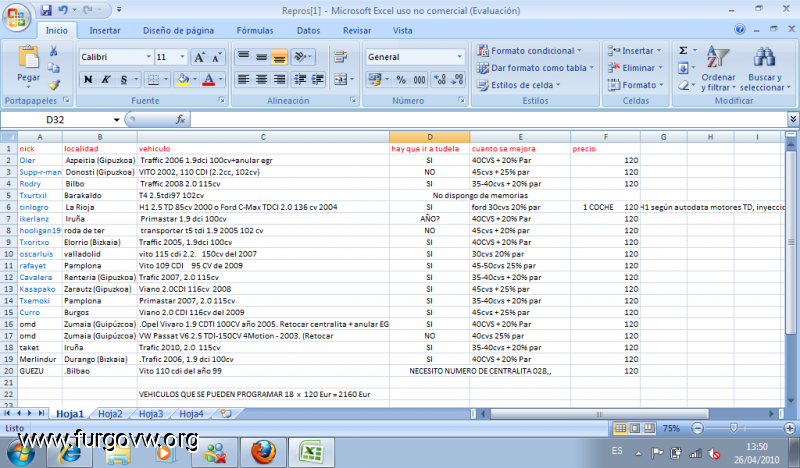Open the General number format dropdown
Screen dimensions: 800x468
(459, 57)
